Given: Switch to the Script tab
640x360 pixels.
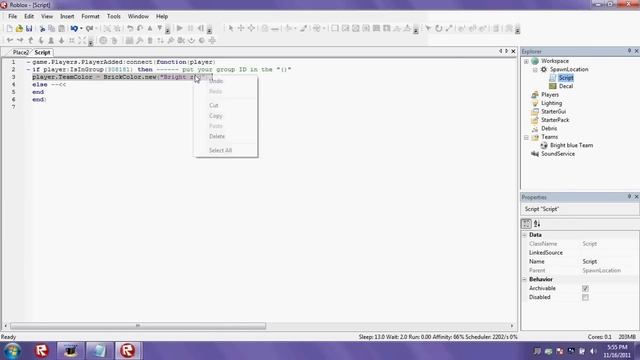Looking at the screenshot, I should 42,52.
